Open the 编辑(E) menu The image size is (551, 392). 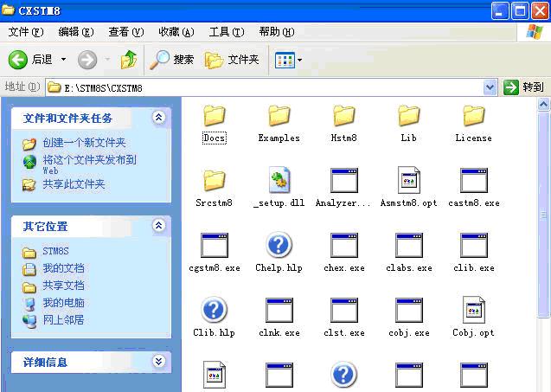click(x=76, y=32)
